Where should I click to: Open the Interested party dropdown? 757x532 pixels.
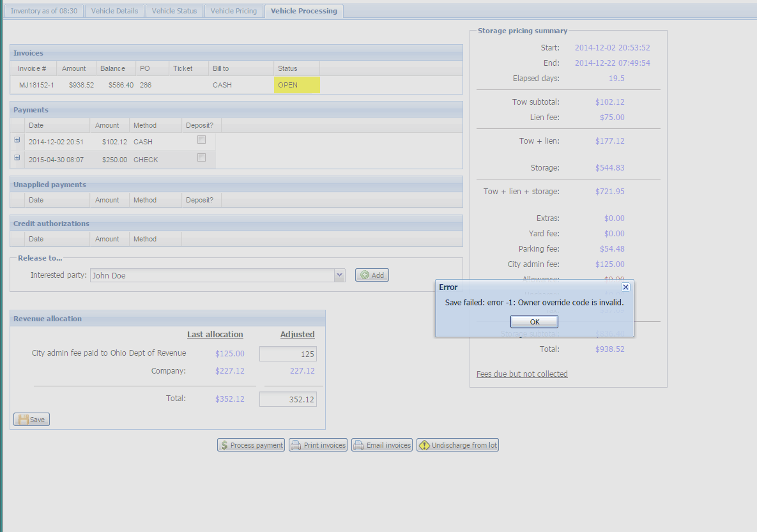[x=339, y=275]
